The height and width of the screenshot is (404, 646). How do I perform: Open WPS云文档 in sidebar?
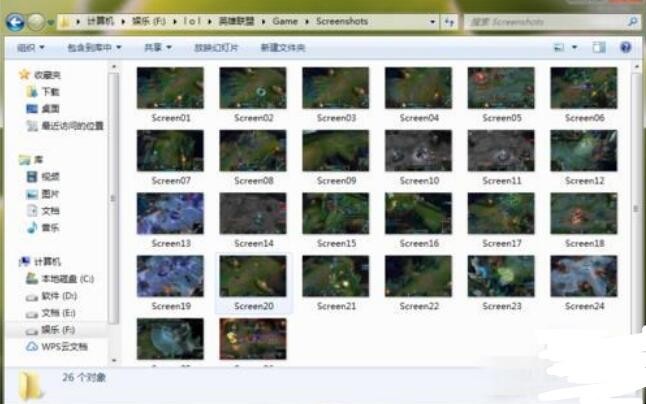click(63, 346)
